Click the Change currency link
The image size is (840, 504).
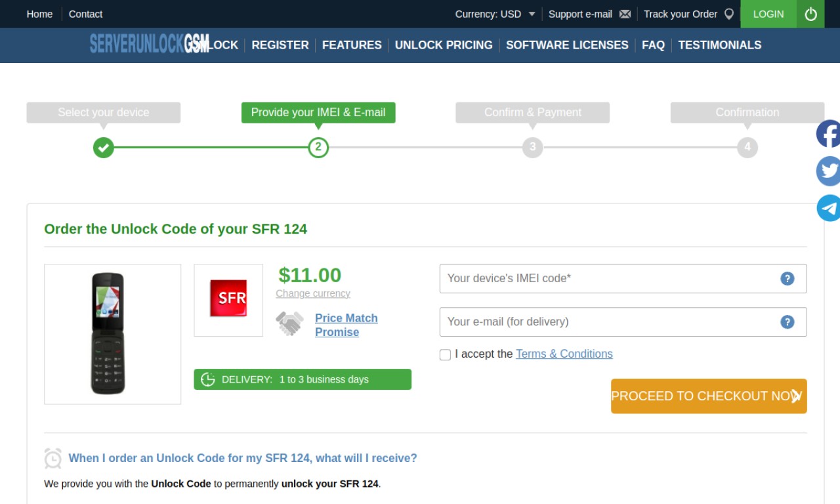pyautogui.click(x=313, y=293)
